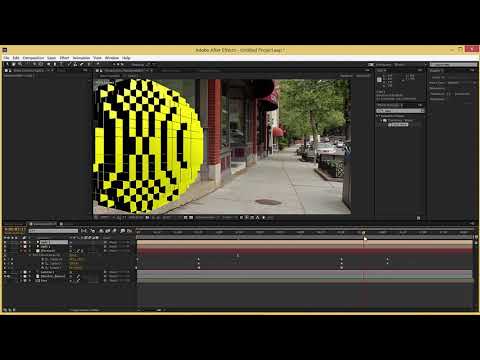This screenshot has width=480, height=360.
Task: Select the Type text tool
Action: 62,64
